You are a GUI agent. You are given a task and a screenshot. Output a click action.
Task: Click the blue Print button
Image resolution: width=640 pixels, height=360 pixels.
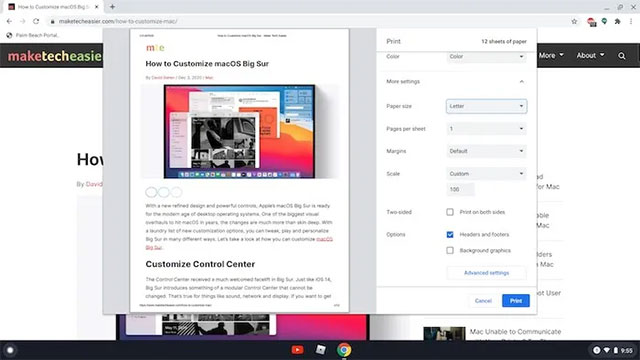[516, 301]
